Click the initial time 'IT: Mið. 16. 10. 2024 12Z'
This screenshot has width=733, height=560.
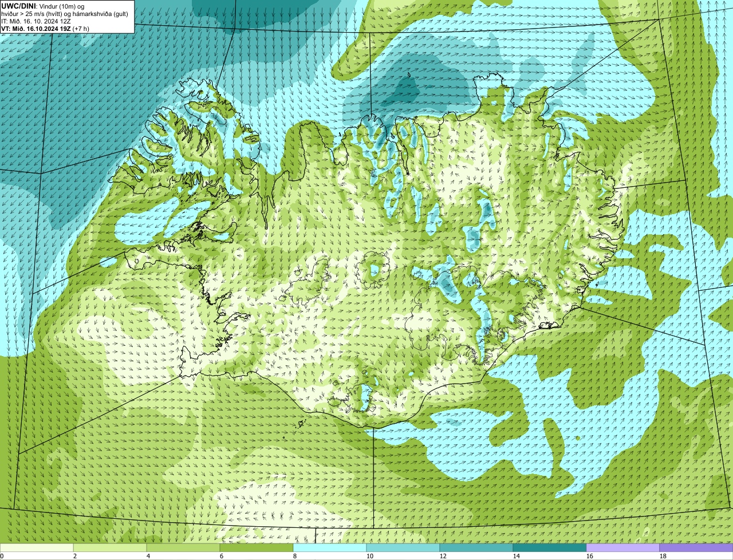(36, 21)
